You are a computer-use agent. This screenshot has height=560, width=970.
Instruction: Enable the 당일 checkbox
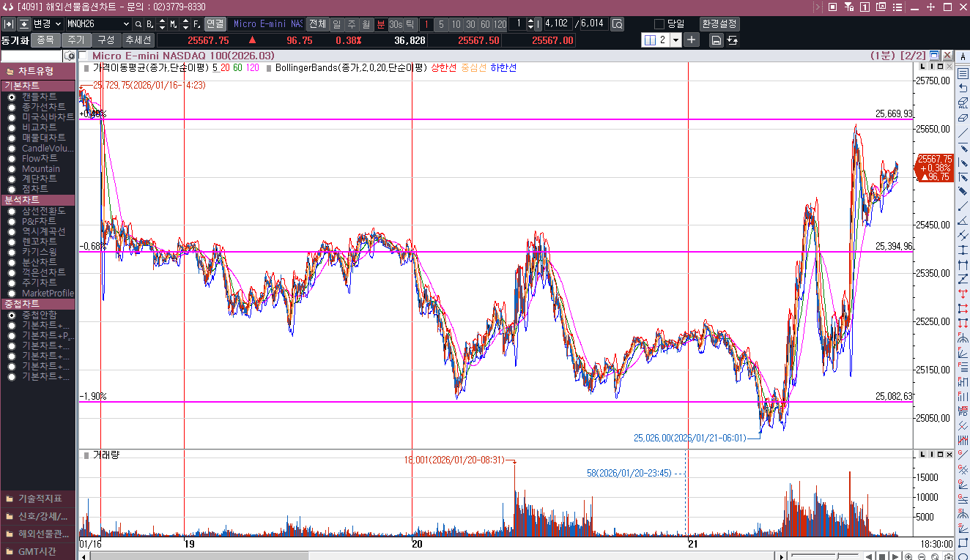(659, 24)
